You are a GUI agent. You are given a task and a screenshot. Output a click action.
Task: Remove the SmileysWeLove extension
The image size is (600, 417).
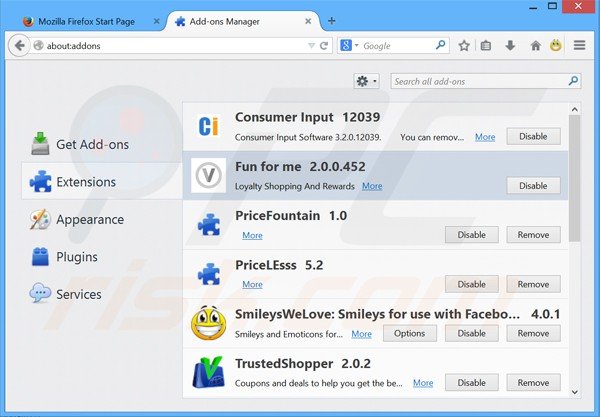[x=533, y=334]
